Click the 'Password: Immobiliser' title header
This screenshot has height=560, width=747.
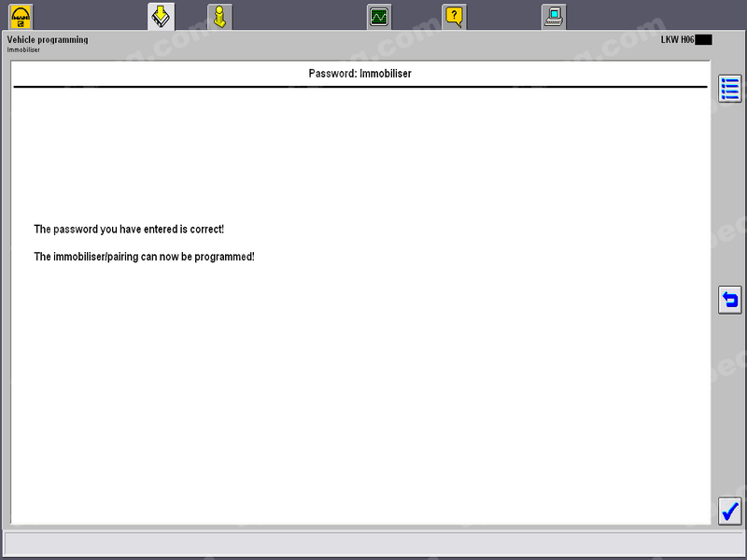[359, 74]
